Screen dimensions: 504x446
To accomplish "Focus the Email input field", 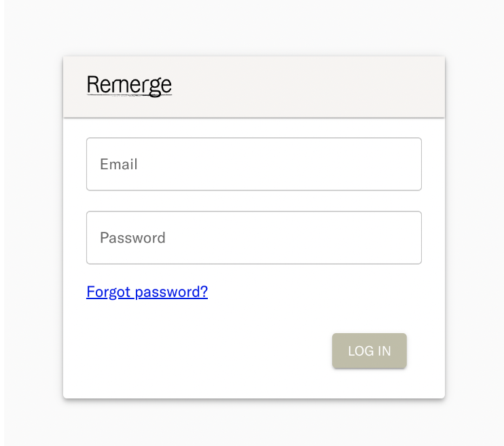I will pyautogui.click(x=253, y=165).
